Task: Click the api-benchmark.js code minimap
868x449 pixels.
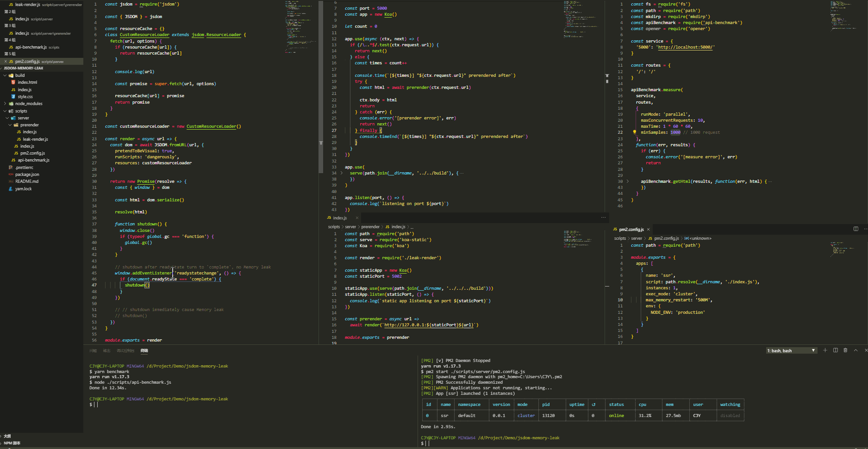Action: pyautogui.click(x=843, y=15)
